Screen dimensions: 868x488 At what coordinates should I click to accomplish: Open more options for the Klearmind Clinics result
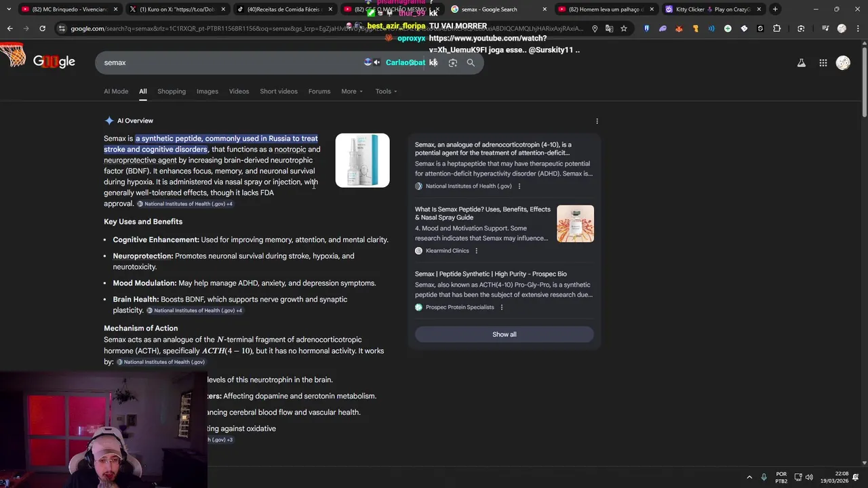476,251
